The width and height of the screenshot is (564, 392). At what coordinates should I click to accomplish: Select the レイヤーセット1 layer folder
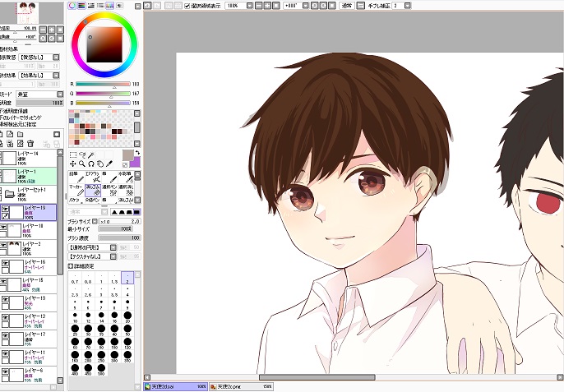click(29, 194)
